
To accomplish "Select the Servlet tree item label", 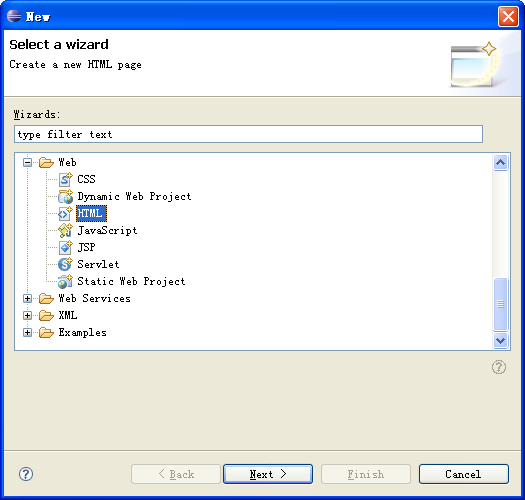I will [98, 264].
